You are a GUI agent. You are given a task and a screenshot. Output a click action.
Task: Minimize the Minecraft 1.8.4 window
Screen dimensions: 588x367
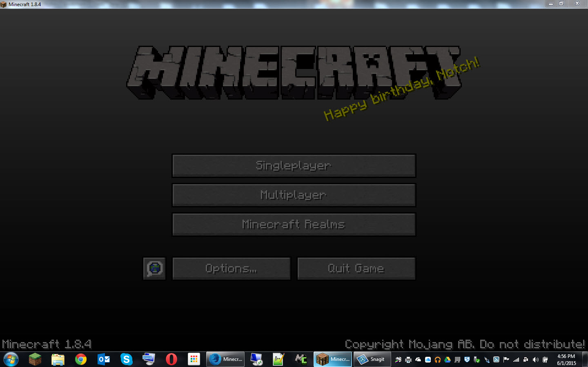[551, 4]
